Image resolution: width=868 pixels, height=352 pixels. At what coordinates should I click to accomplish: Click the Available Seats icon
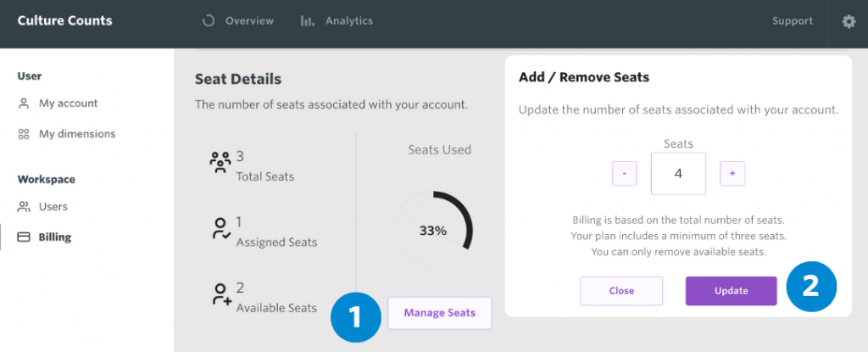pyautogui.click(x=221, y=293)
